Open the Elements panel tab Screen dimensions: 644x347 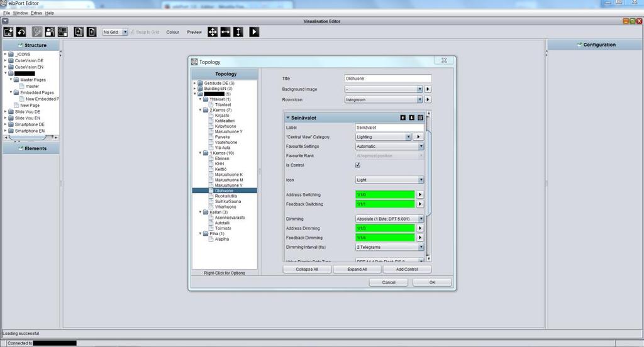click(x=31, y=148)
